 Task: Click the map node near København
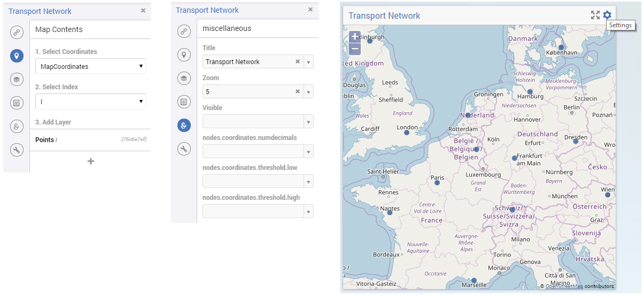click(x=561, y=47)
